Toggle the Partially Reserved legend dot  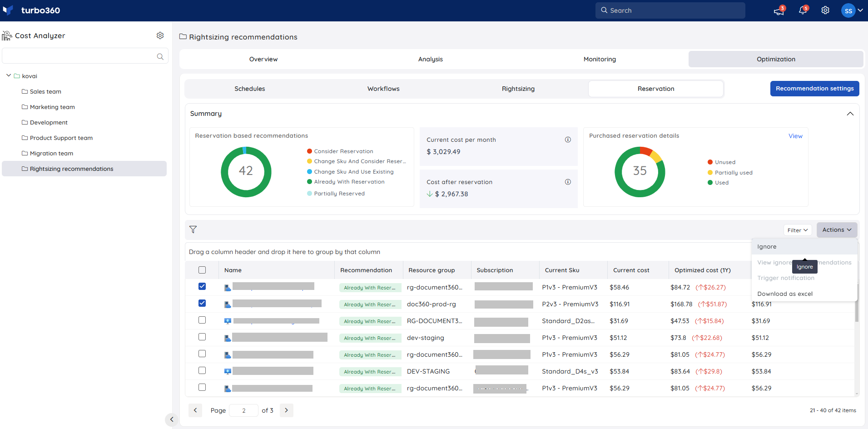(x=309, y=194)
